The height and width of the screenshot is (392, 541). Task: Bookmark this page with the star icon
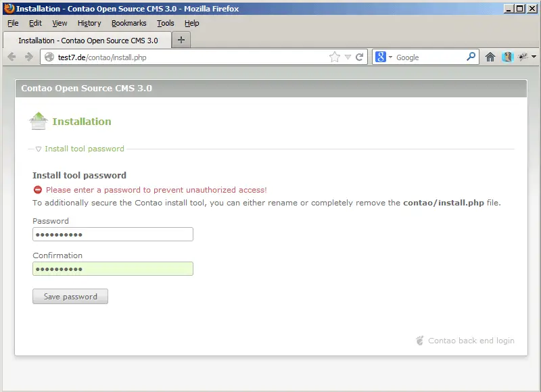tap(334, 57)
